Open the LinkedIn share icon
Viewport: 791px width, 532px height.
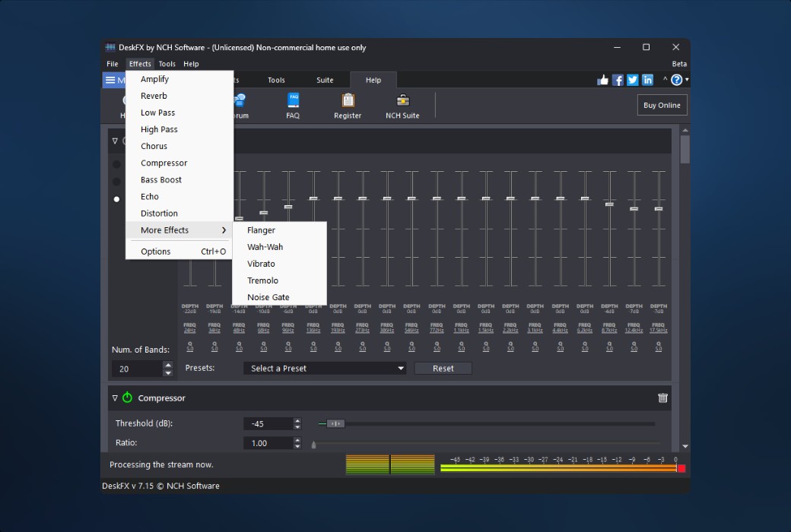[x=647, y=80]
